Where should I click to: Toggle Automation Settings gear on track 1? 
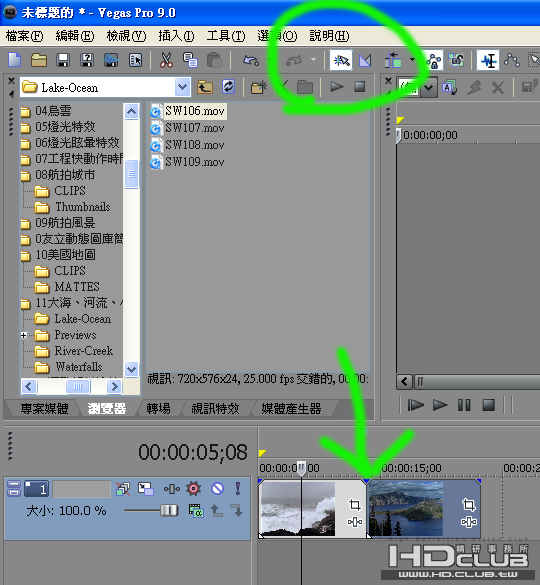coord(193,488)
